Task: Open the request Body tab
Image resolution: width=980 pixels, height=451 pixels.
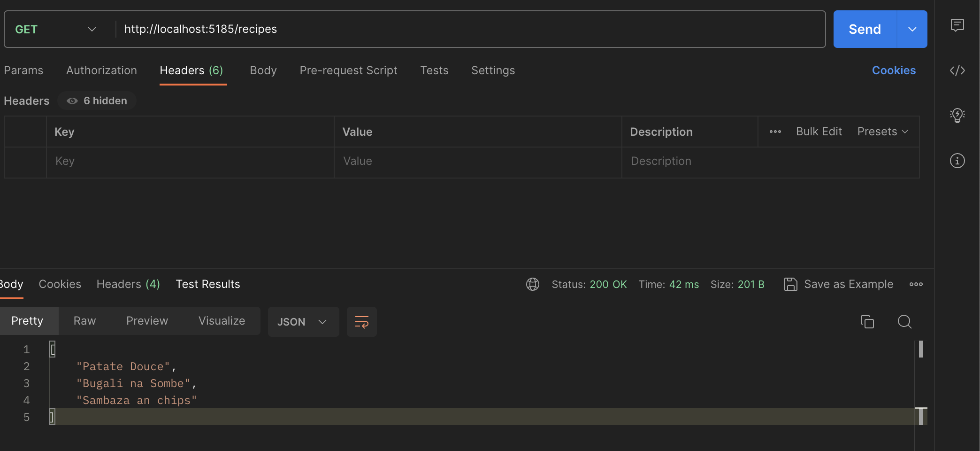Action: pos(263,70)
